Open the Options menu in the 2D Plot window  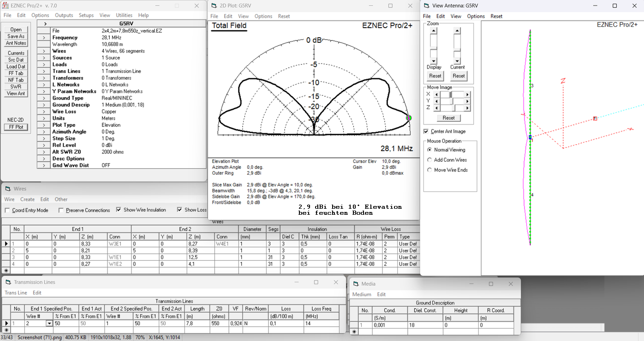coord(263,16)
